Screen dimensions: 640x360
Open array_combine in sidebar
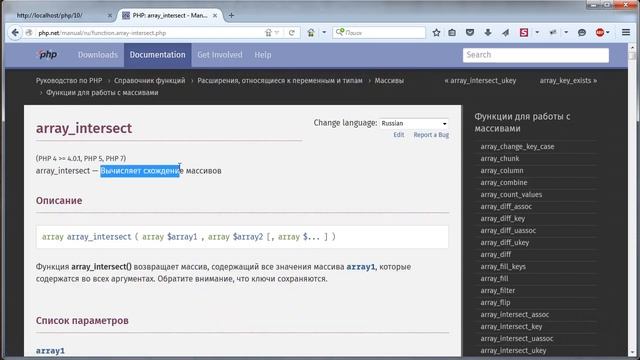504,182
